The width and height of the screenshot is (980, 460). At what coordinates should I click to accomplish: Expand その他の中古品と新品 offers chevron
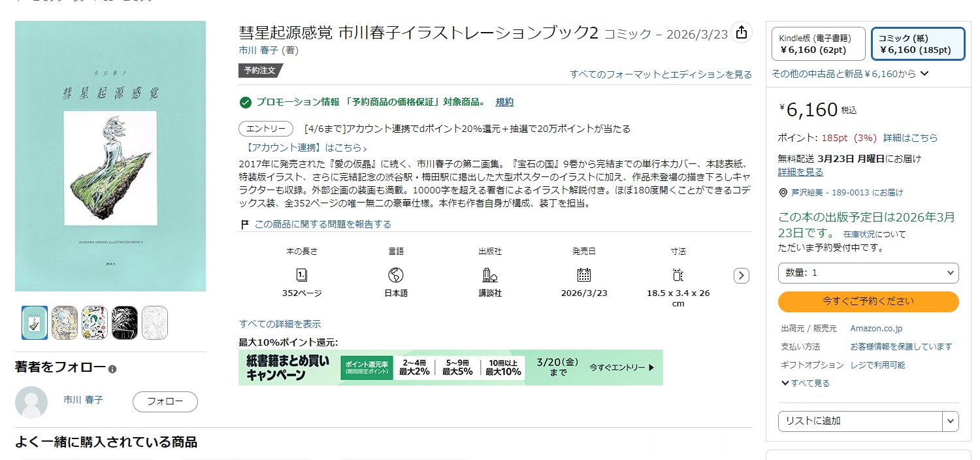[924, 74]
